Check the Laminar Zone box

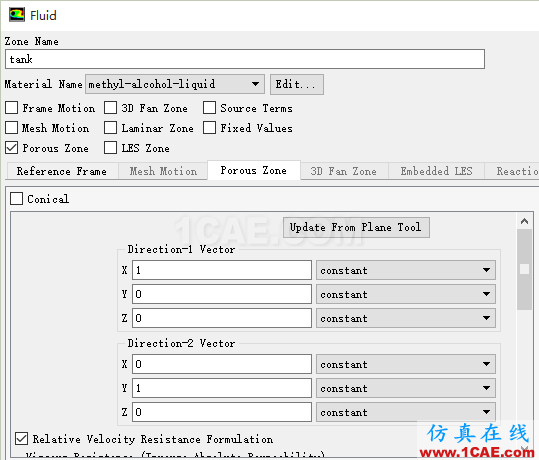110,128
